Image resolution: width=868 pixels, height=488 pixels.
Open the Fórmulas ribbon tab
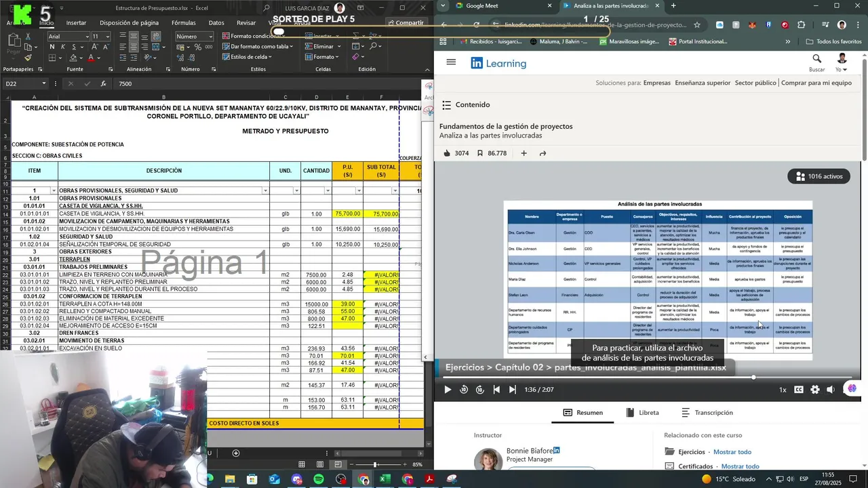tap(183, 23)
